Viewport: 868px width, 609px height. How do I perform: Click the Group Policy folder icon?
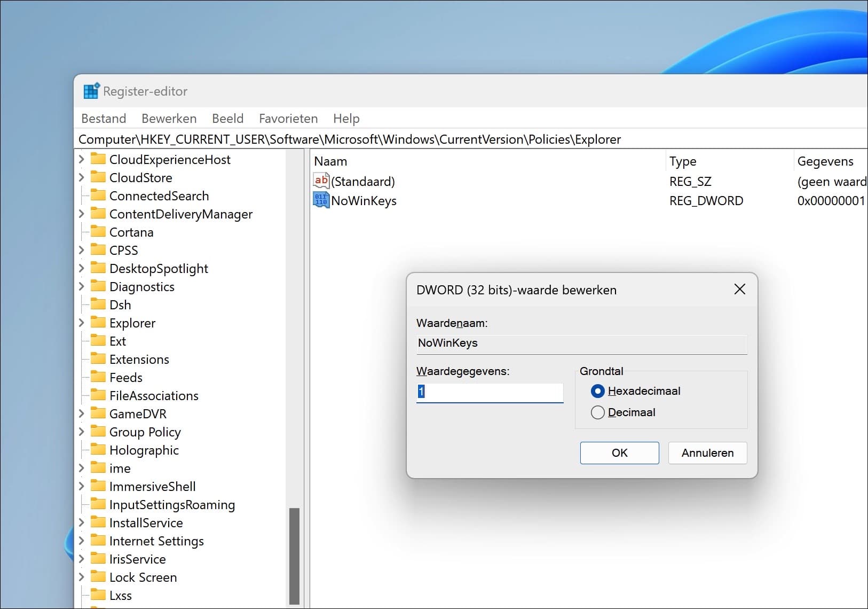(x=98, y=432)
